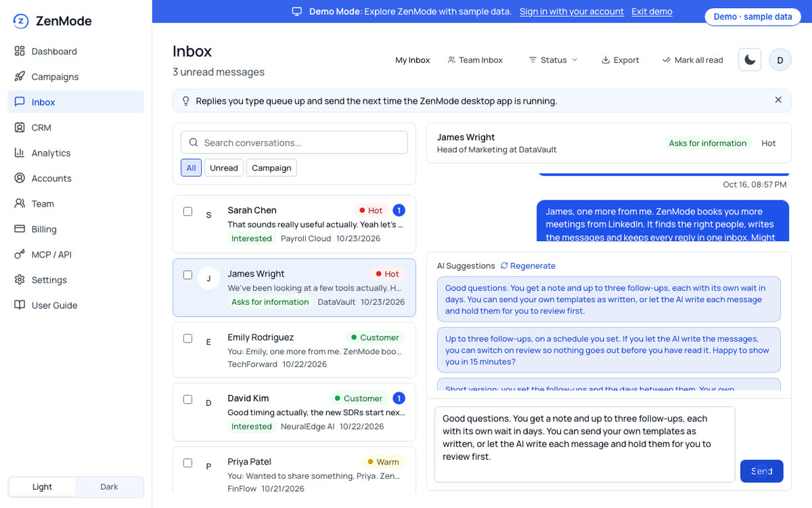Go to Campaigns in the sidebar
The height and width of the screenshot is (508, 812).
[76, 77]
